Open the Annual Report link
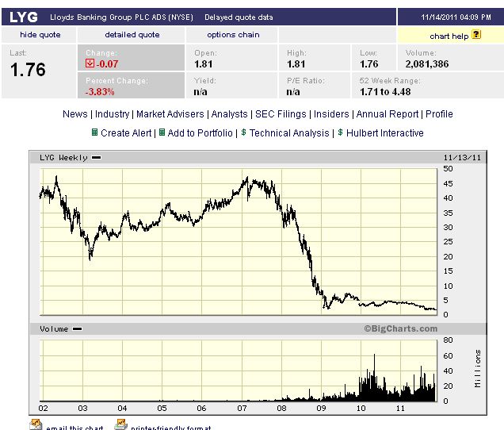504x430 pixels. click(x=388, y=114)
